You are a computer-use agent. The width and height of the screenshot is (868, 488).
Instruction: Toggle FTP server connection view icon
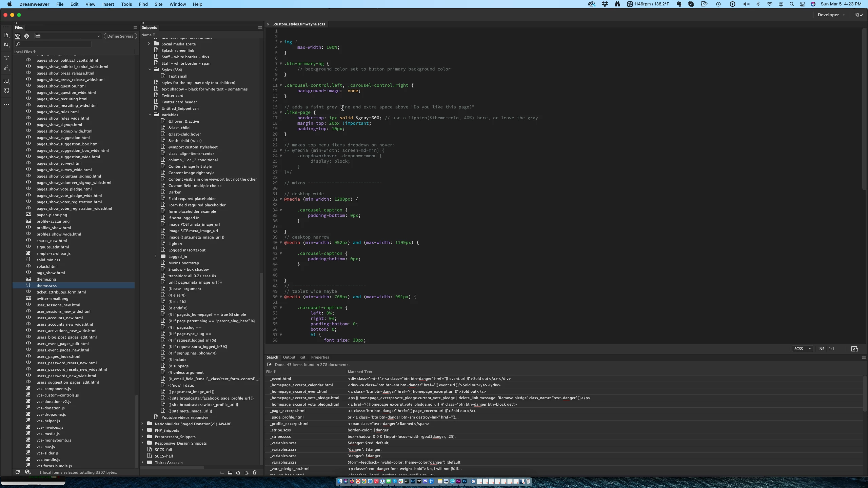[x=18, y=36]
